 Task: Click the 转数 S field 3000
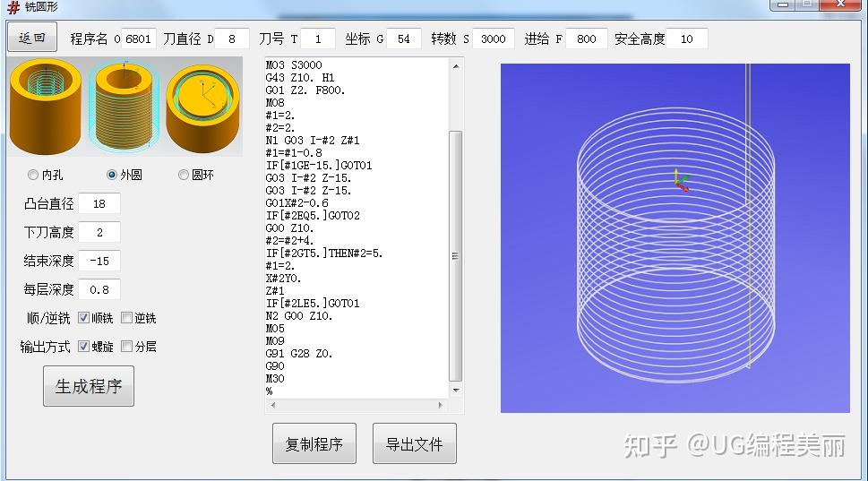494,39
